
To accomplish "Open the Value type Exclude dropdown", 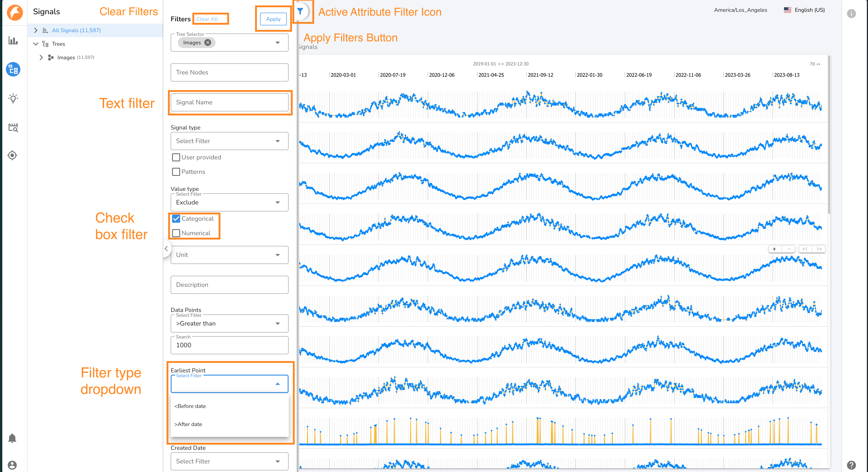I will [x=230, y=202].
